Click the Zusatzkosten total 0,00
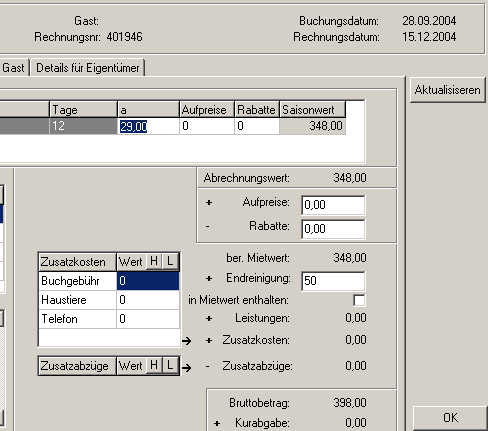This screenshot has height=431, width=488. pyautogui.click(x=356, y=340)
